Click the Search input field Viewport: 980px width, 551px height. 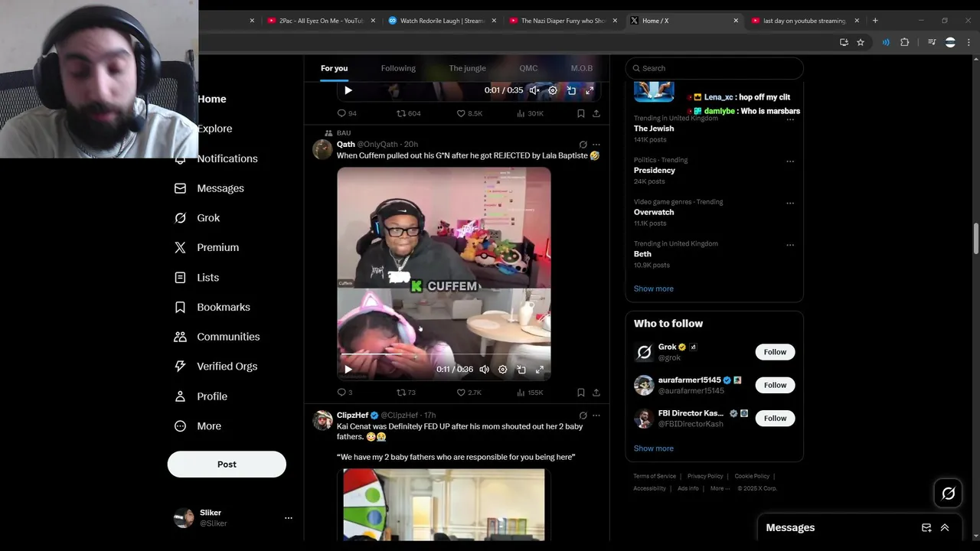(x=714, y=68)
